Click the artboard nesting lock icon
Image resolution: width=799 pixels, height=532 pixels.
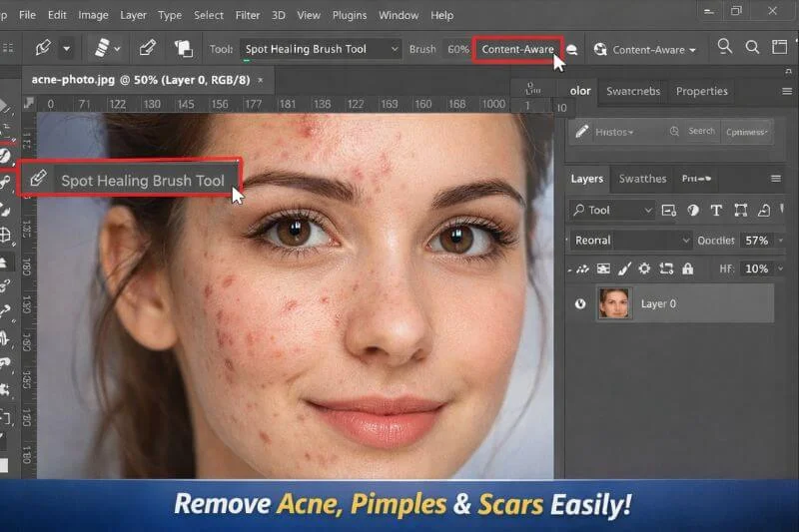point(666,268)
